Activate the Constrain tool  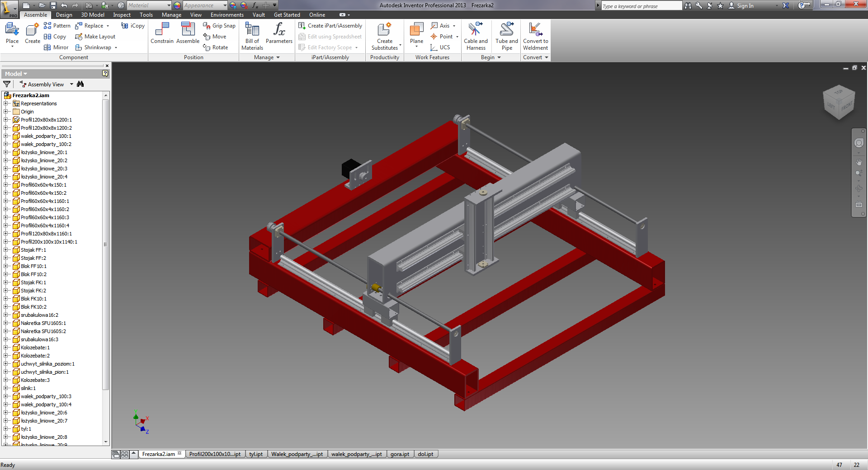click(x=162, y=33)
